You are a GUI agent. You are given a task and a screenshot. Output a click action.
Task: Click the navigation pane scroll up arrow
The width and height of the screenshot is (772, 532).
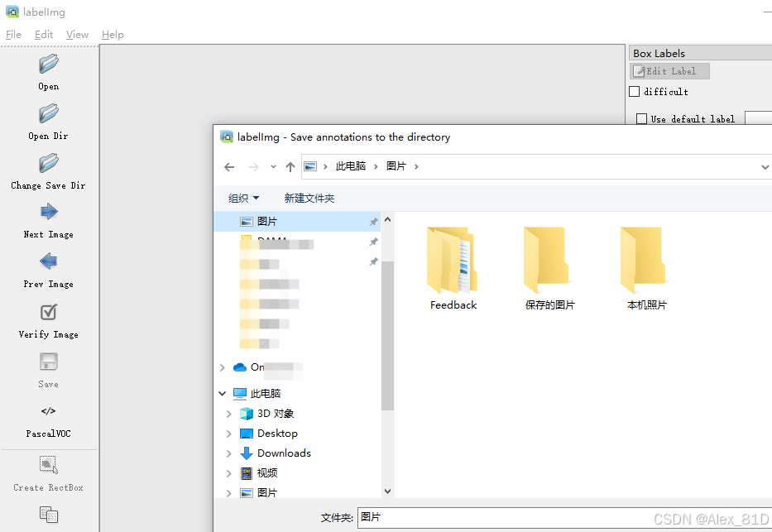(387, 219)
